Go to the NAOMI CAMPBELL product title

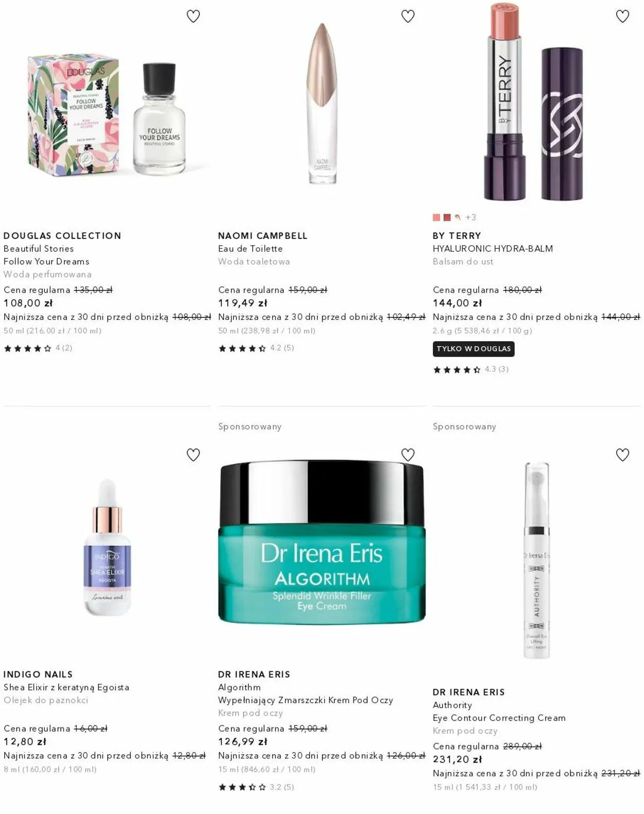(x=263, y=235)
